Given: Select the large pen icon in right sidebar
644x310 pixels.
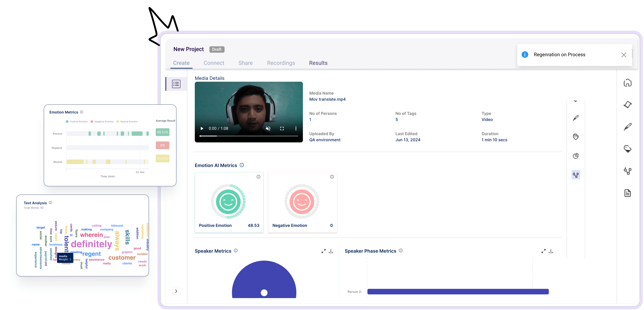Looking at the screenshot, I should click(x=628, y=127).
